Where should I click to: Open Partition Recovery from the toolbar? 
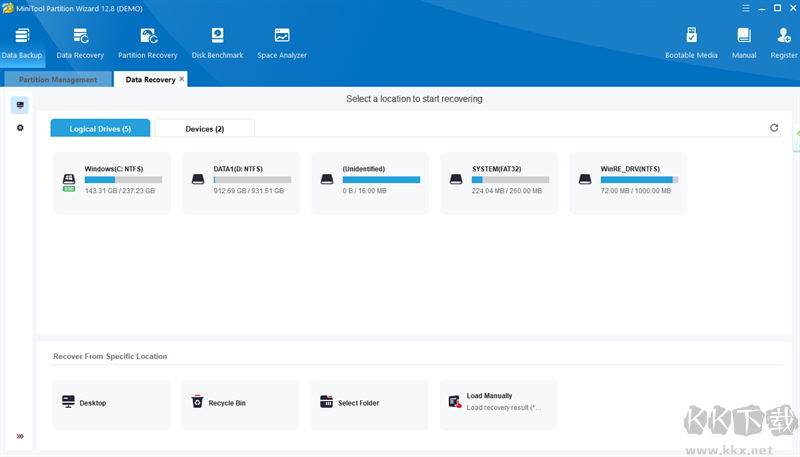pos(147,42)
